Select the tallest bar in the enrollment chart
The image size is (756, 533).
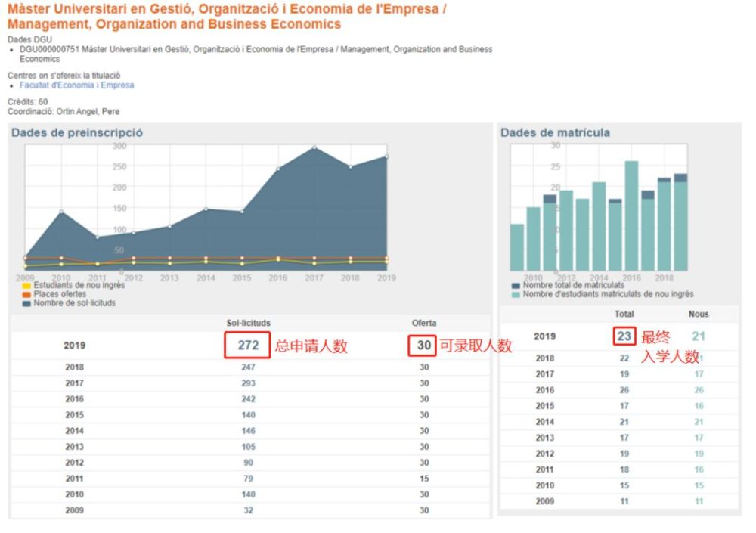[x=631, y=215]
